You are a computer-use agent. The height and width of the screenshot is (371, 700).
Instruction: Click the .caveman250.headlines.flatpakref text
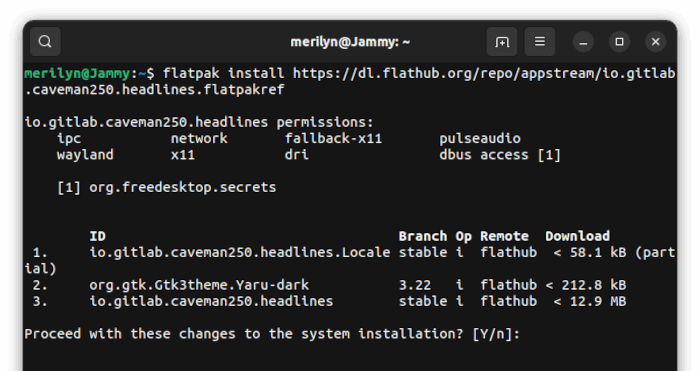(154, 90)
